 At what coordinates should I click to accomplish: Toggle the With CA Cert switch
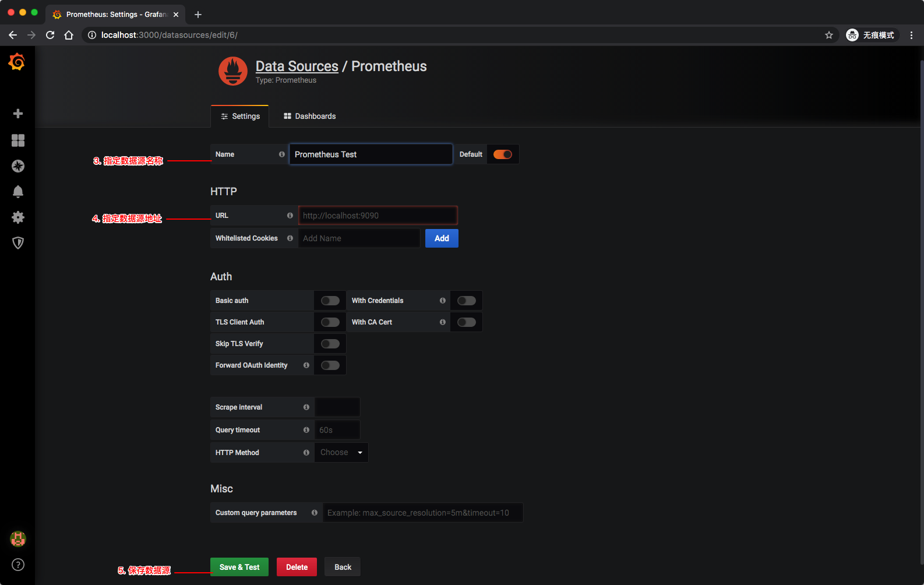[467, 322]
